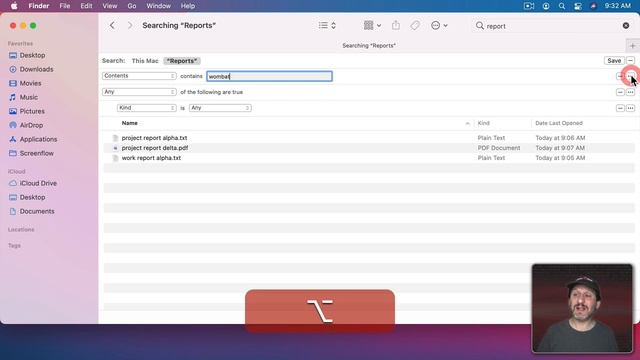Screen dimensions: 640x360
Task: Open Documents in the sidebar
Action: tap(37, 211)
